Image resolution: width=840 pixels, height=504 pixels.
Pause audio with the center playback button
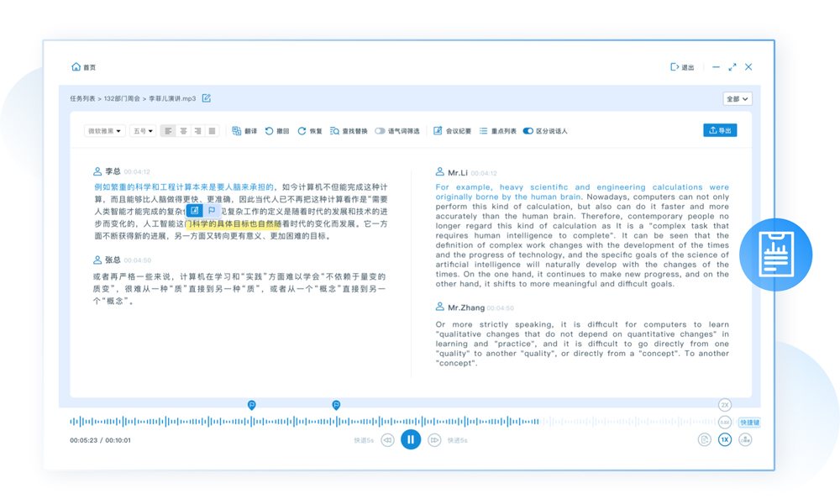[411, 439]
